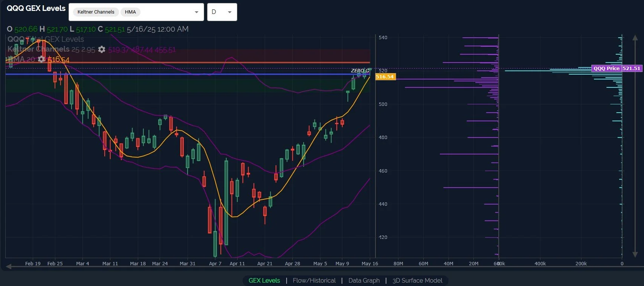Switch to the Flow/Historical tab
Screen dimensions: 644x286
314,280
